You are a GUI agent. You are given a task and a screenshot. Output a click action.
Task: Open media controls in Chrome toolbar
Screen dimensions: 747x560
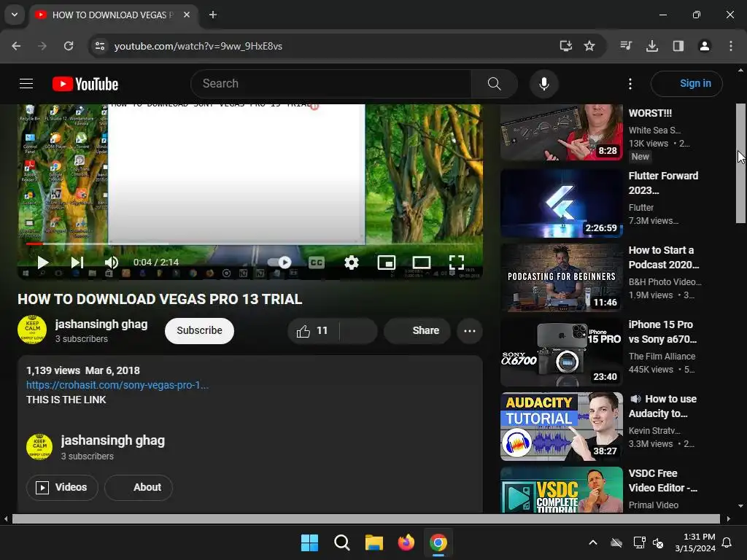click(x=626, y=46)
